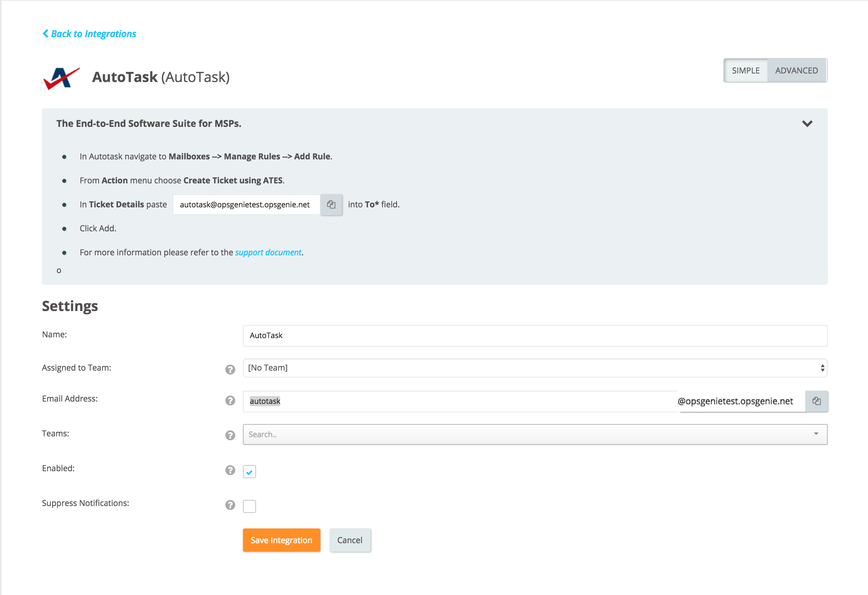This screenshot has width=868, height=595.
Task: Click help icon for Suppress Notifications
Action: (230, 505)
